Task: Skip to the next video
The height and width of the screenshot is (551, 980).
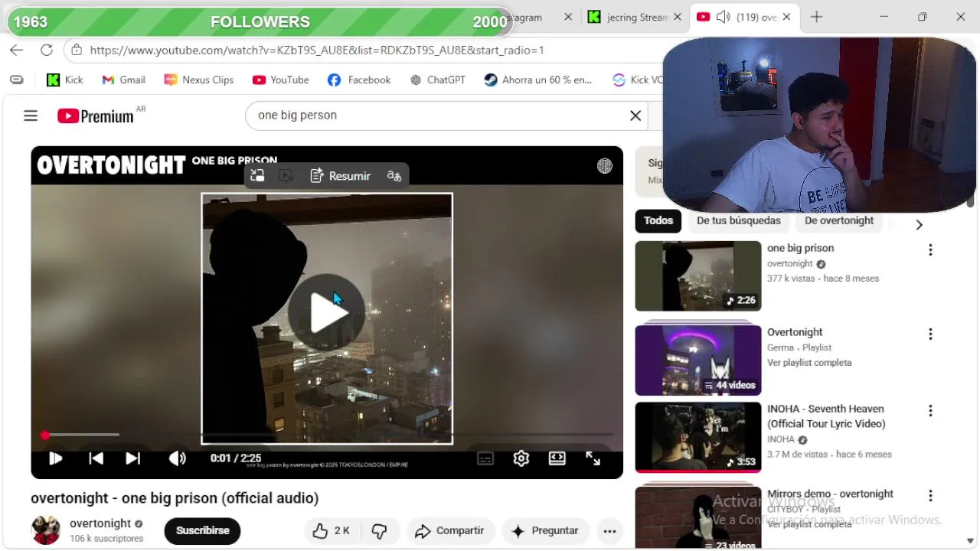Action: pyautogui.click(x=133, y=458)
